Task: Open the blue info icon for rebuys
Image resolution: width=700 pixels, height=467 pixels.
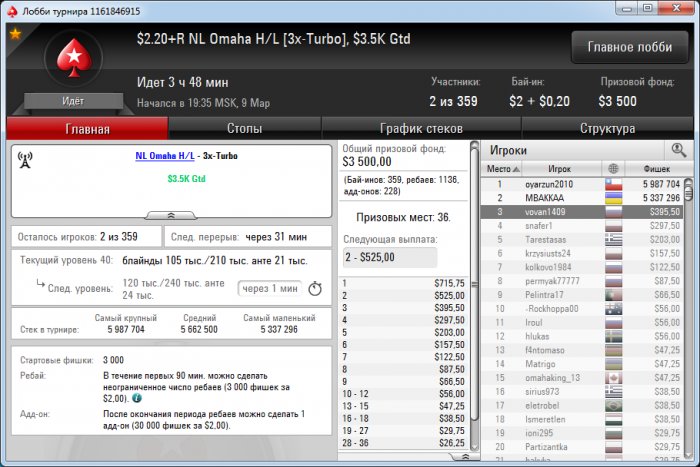Action: click(137, 398)
